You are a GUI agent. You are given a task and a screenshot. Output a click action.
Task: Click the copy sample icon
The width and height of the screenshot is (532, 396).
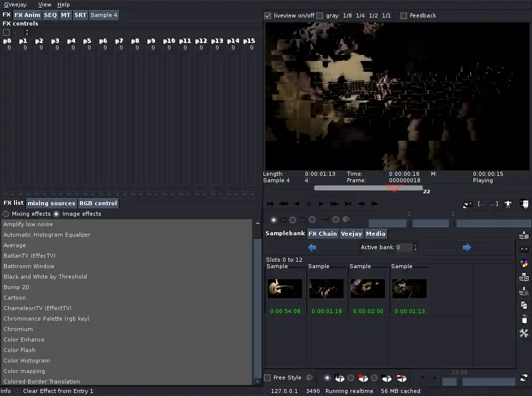point(524,305)
